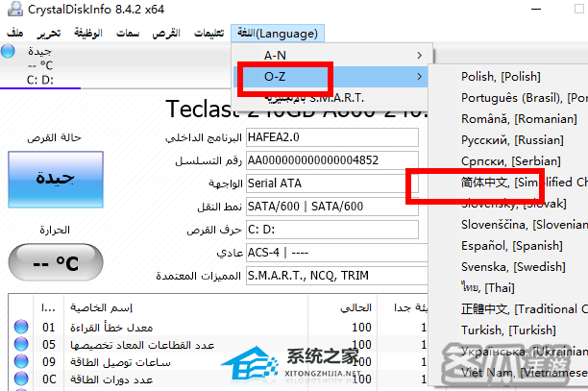Select Русский Russian language

(x=512, y=140)
